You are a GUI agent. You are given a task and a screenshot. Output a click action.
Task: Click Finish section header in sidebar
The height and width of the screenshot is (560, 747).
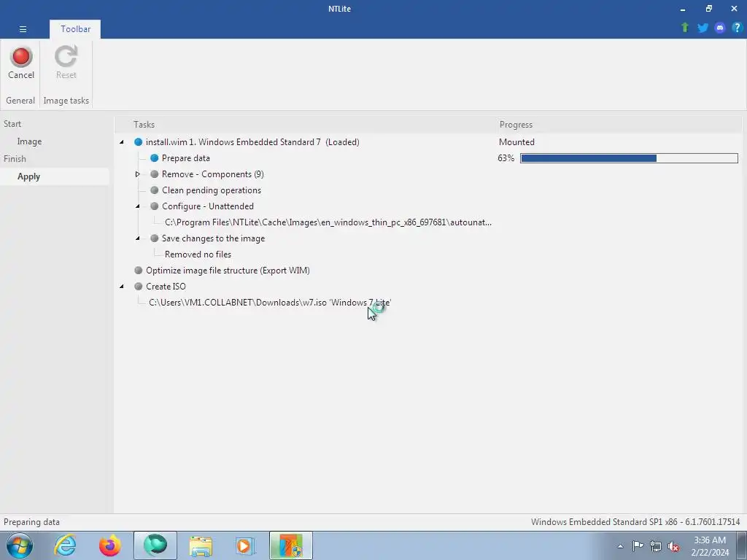tap(15, 159)
